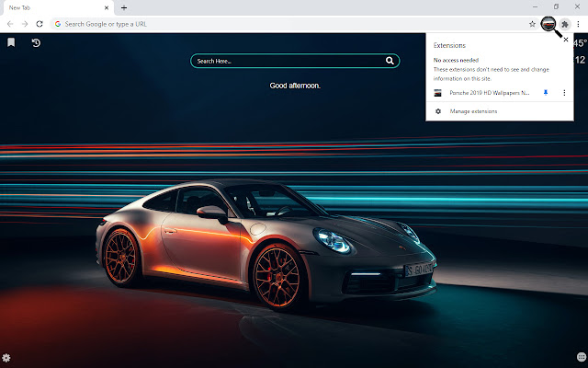Image resolution: width=588 pixels, height=368 pixels.
Task: Open the Chrome three-dot menu
Action: coord(578,24)
